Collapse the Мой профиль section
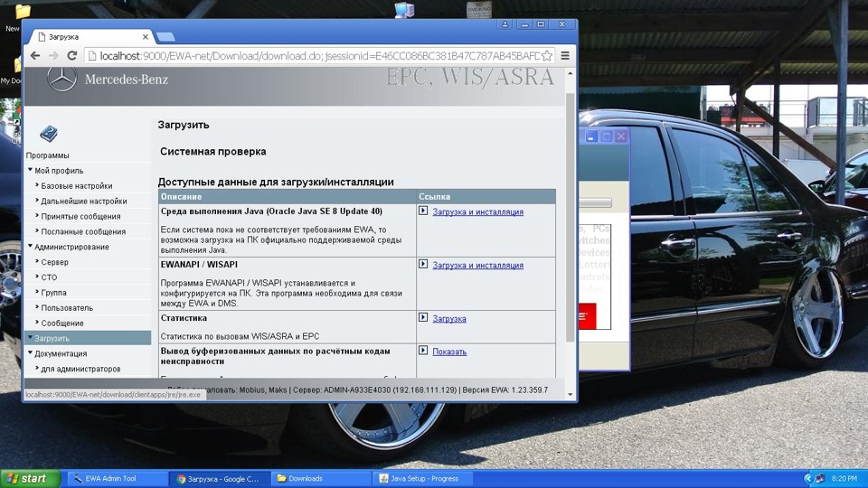This screenshot has height=488, width=868. pyautogui.click(x=31, y=170)
